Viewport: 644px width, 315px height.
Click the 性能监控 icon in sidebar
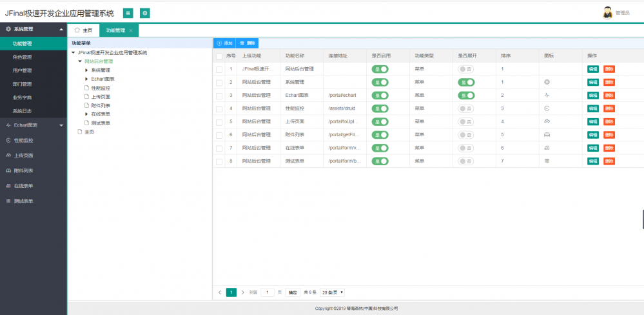[x=8, y=140]
